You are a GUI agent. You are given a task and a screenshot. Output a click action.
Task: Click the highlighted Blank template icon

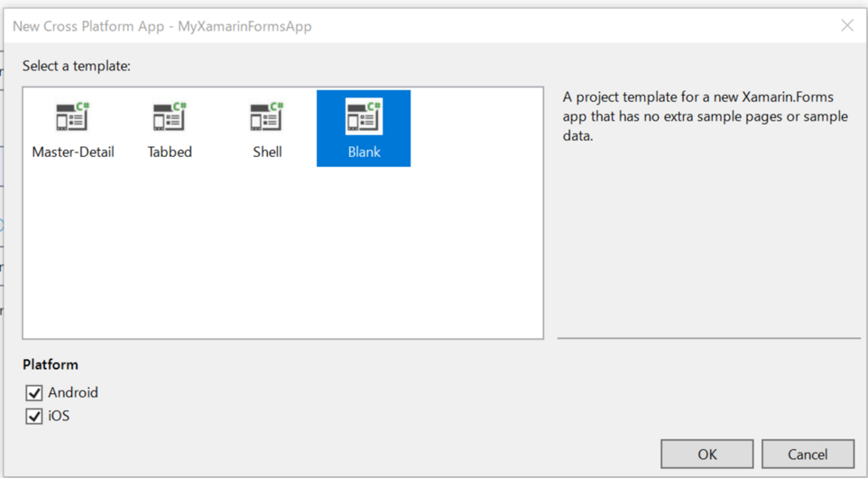364,117
